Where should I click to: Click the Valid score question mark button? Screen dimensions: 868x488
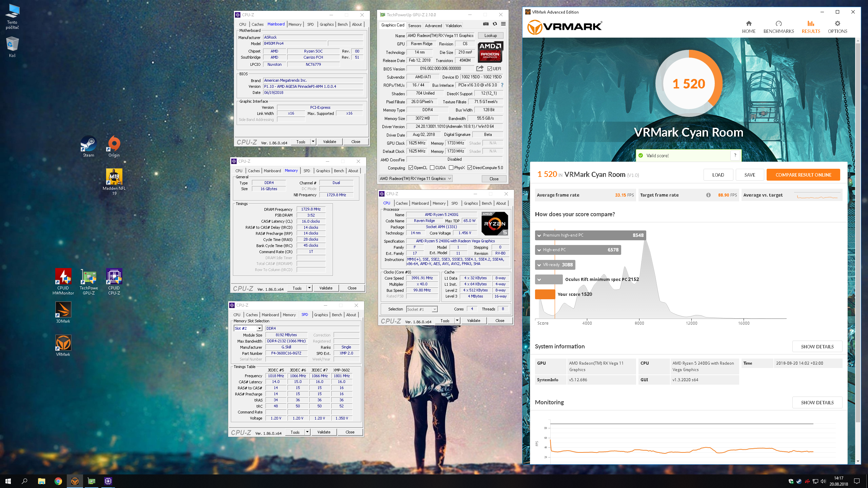735,156
